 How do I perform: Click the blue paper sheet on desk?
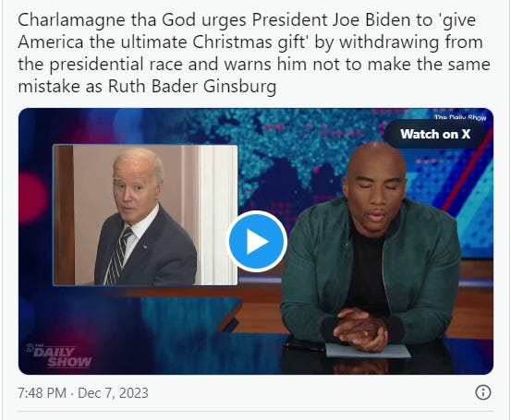click(369, 351)
